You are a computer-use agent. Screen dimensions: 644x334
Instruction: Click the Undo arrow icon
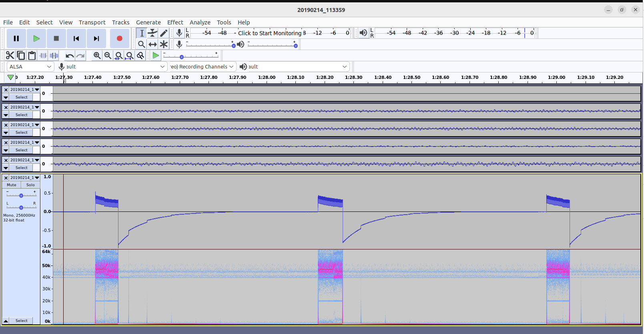click(70, 56)
